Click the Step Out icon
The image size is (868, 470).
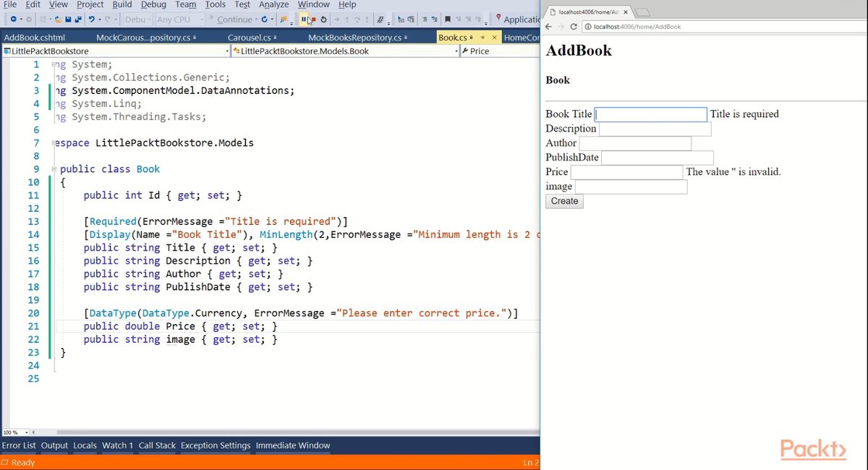point(367,20)
